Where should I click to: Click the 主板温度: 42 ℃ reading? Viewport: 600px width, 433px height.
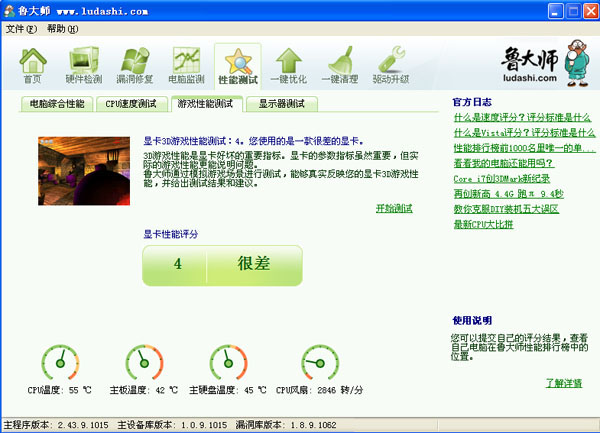pyautogui.click(x=144, y=390)
